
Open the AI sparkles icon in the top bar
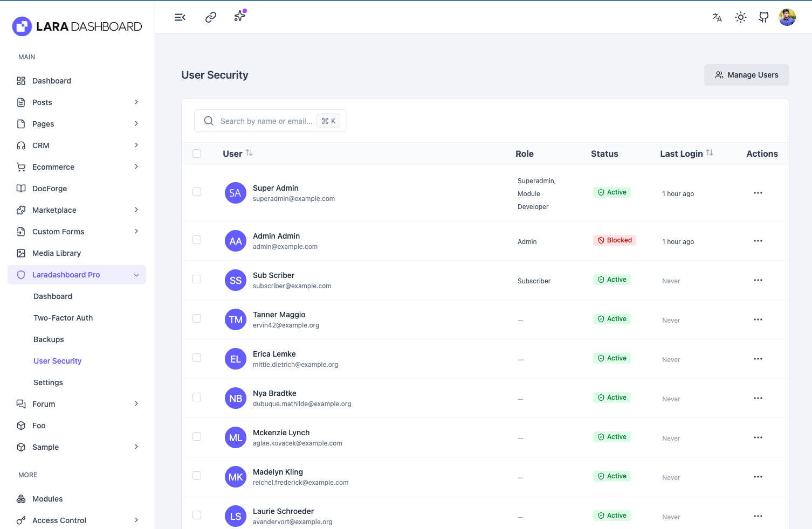[240, 16]
